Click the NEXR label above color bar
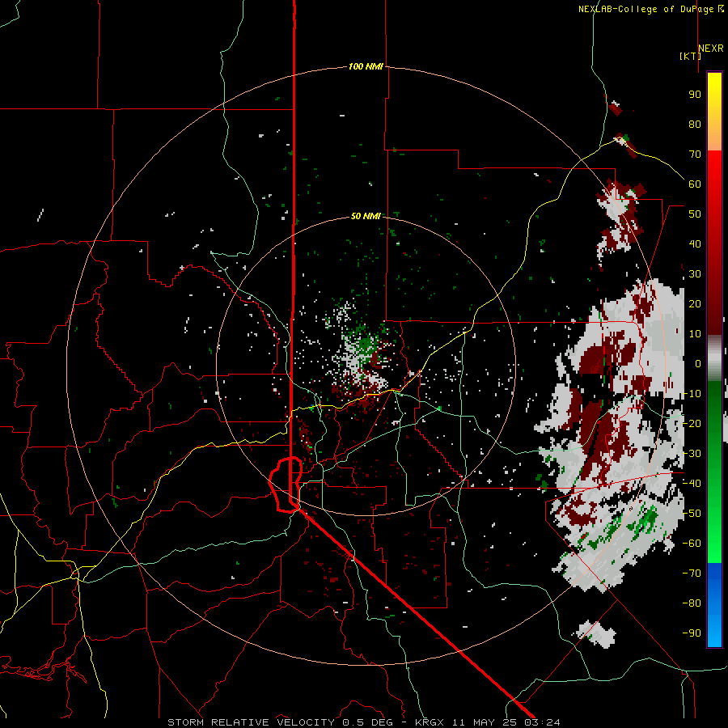Viewport: 728px width, 728px height. tap(711, 49)
